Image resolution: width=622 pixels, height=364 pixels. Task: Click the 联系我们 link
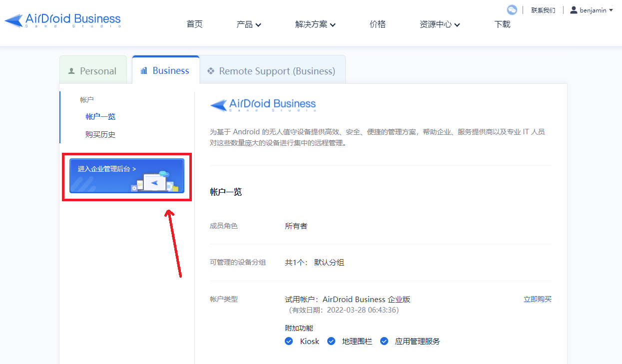[543, 10]
